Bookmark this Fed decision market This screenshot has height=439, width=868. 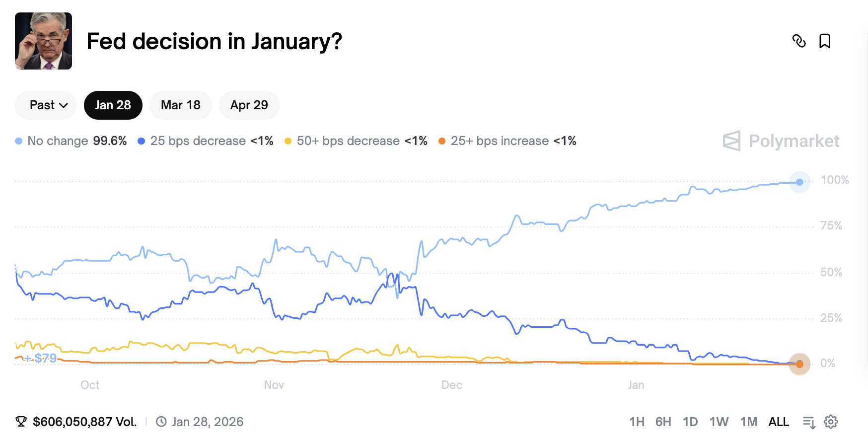click(x=825, y=41)
